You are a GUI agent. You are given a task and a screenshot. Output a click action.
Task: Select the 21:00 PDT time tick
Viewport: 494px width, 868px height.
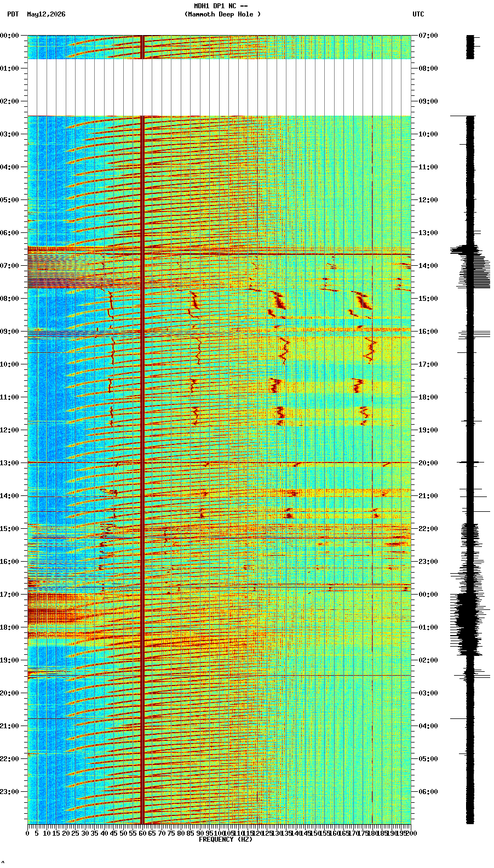pyautogui.click(x=9, y=726)
